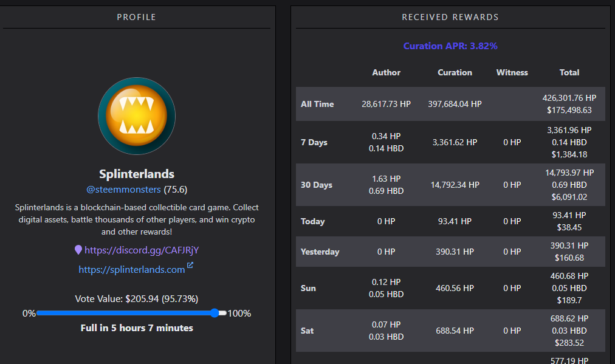Image resolution: width=615 pixels, height=364 pixels.
Task: Click the 0.34 HP author value
Action: point(387,136)
